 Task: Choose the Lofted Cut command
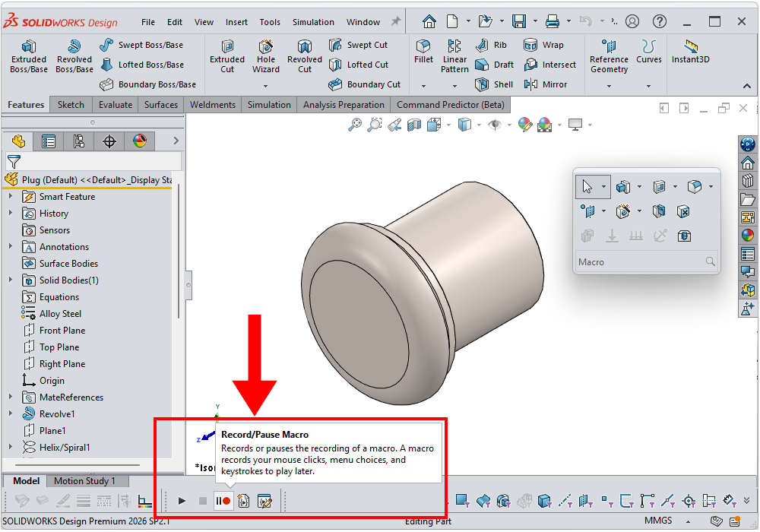pos(359,65)
